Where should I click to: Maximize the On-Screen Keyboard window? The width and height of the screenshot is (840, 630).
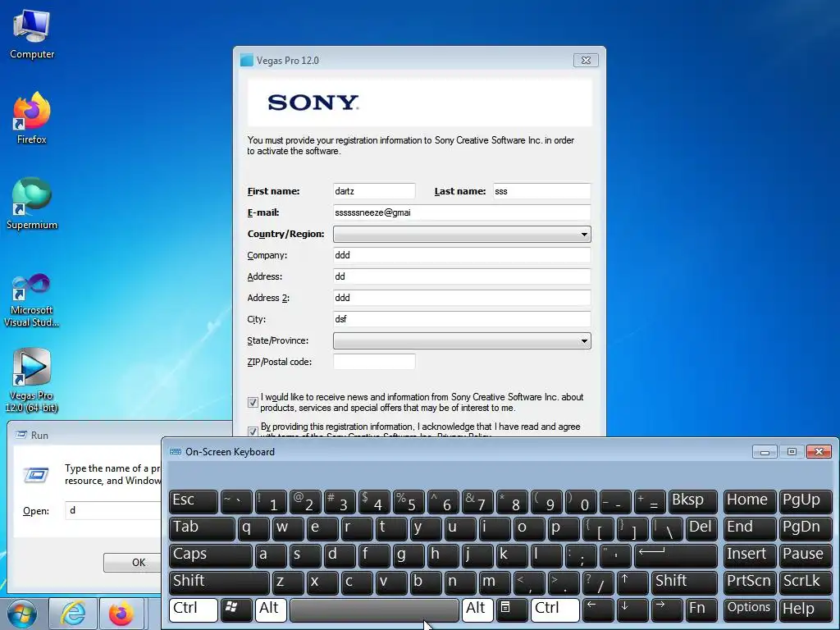pyautogui.click(x=792, y=452)
